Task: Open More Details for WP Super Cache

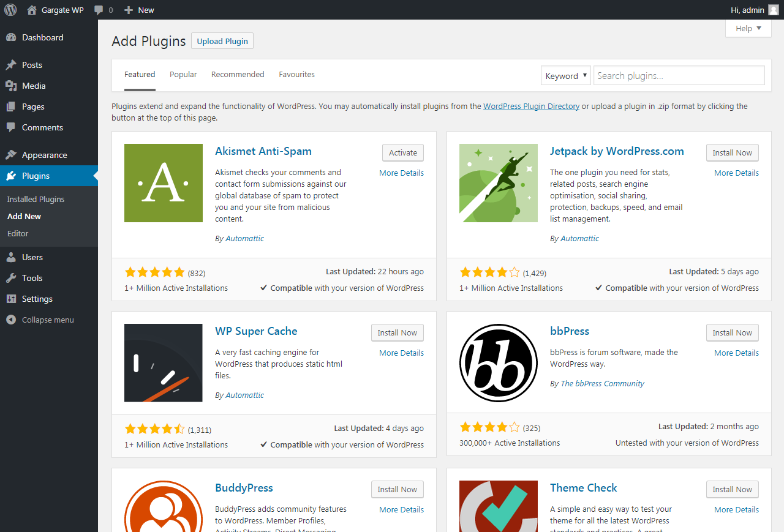Action: (401, 353)
